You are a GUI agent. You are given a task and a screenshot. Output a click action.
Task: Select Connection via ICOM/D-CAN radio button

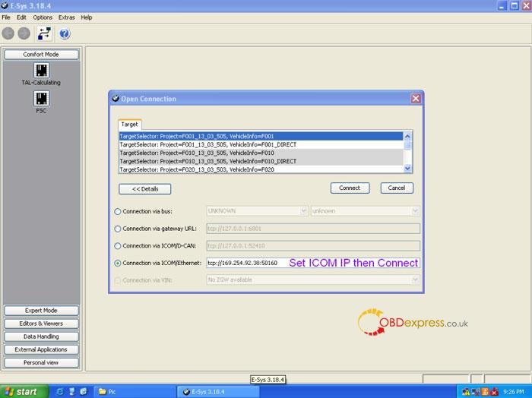[118, 246]
